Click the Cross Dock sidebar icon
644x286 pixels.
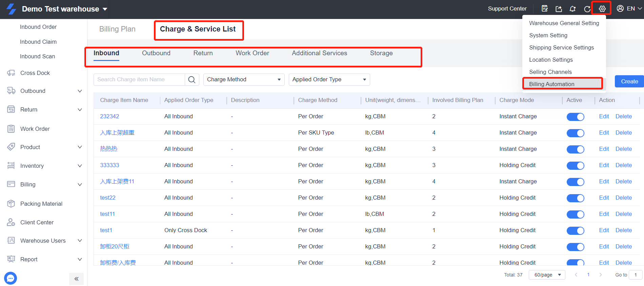click(x=11, y=73)
